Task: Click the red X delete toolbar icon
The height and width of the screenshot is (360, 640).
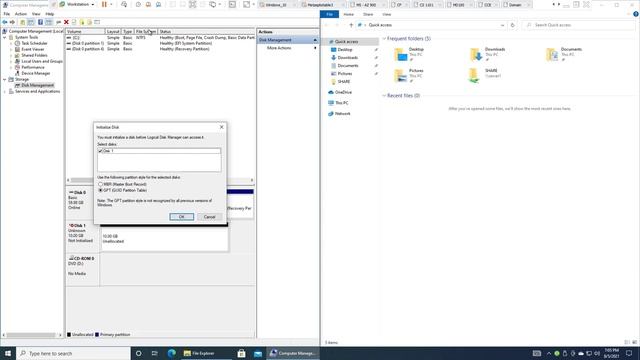Action: 66,22
